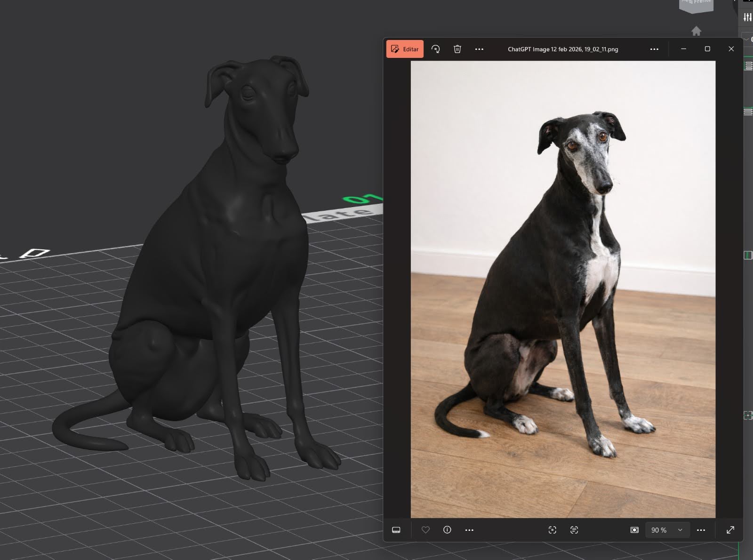
Task: Click the scan text icon
Action: [574, 530]
